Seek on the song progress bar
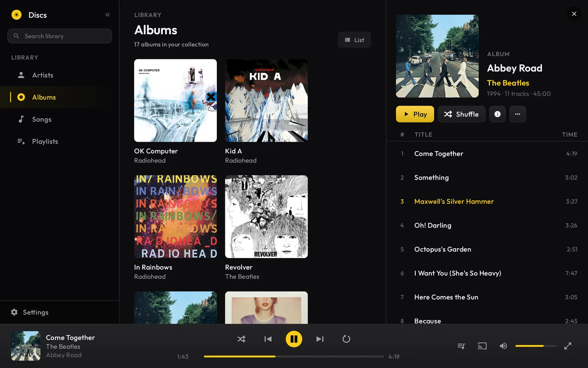588x368 pixels. (x=294, y=356)
